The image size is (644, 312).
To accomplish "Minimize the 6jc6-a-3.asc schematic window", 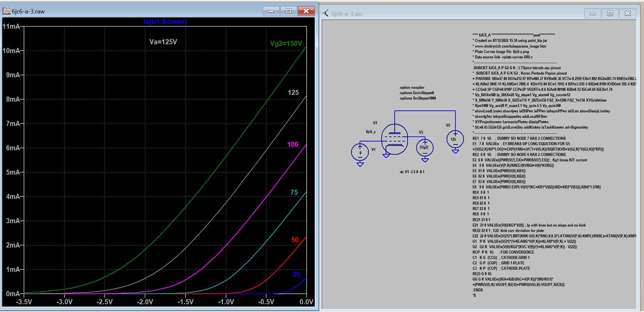I will click(593, 14).
